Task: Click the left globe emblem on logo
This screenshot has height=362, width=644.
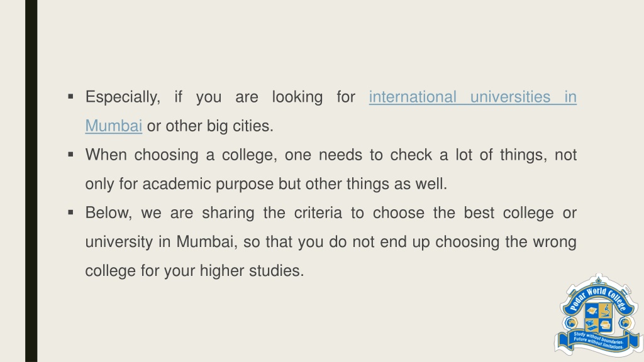Action: pyautogui.click(x=571, y=322)
